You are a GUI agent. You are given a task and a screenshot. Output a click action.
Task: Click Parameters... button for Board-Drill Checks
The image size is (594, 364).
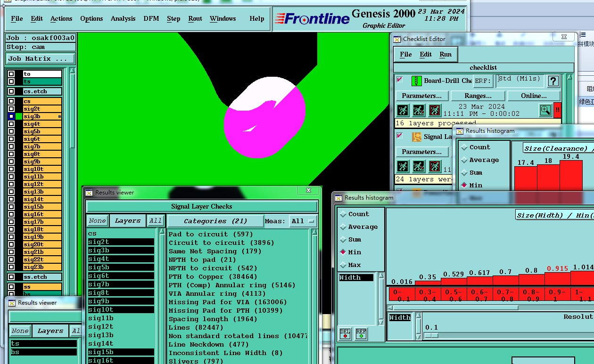click(x=421, y=96)
